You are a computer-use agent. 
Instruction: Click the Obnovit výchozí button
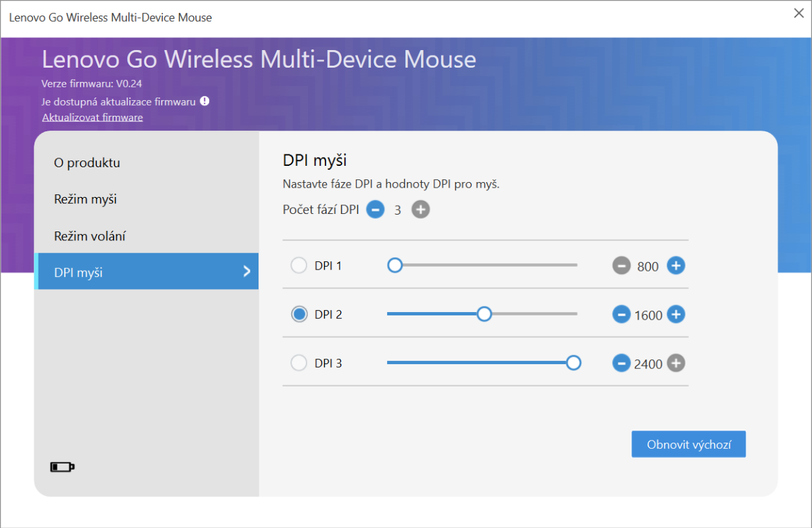pyautogui.click(x=688, y=445)
